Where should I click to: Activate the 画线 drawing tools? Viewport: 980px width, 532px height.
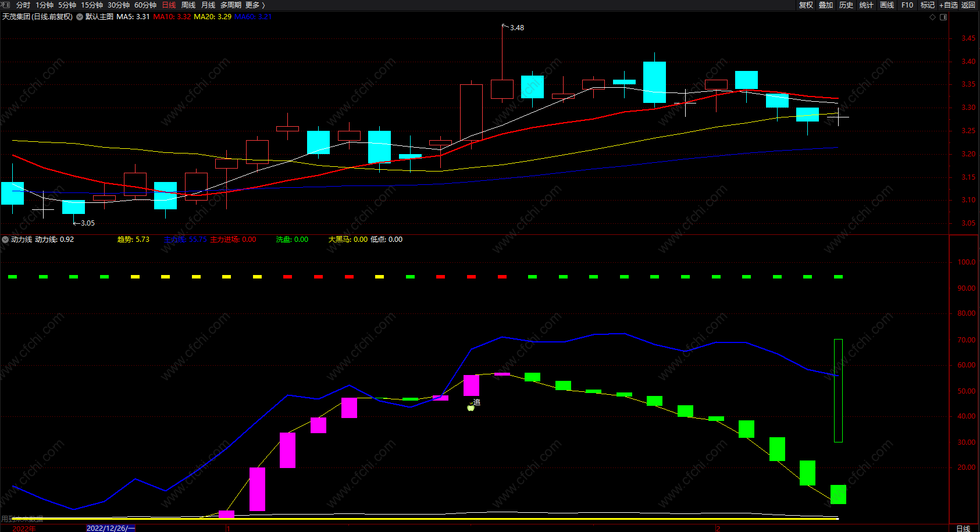pyautogui.click(x=887, y=5)
